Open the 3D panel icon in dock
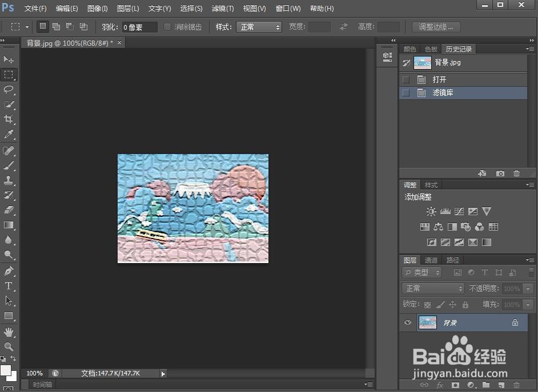Image resolution: width=538 pixels, height=392 pixels. coord(387,57)
